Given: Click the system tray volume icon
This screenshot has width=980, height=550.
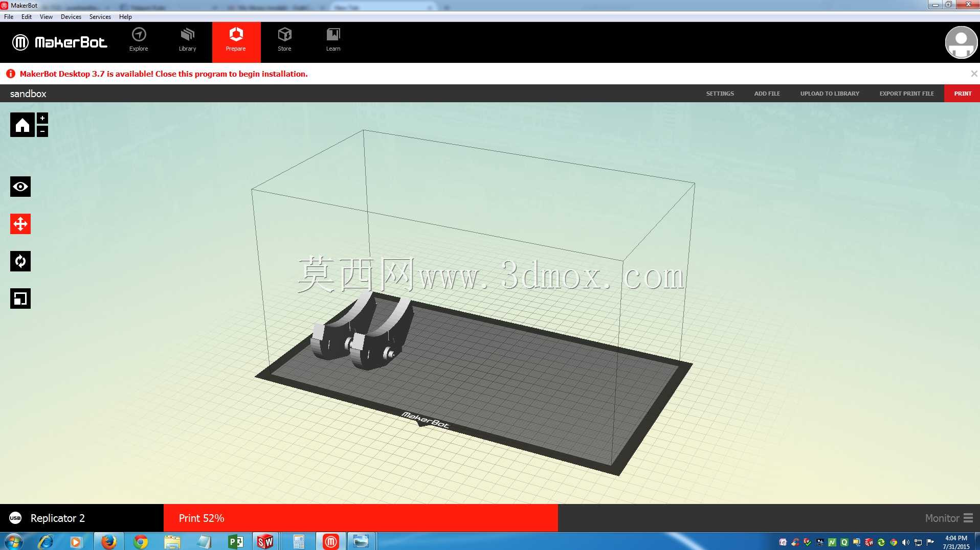Looking at the screenshot, I should pos(906,542).
